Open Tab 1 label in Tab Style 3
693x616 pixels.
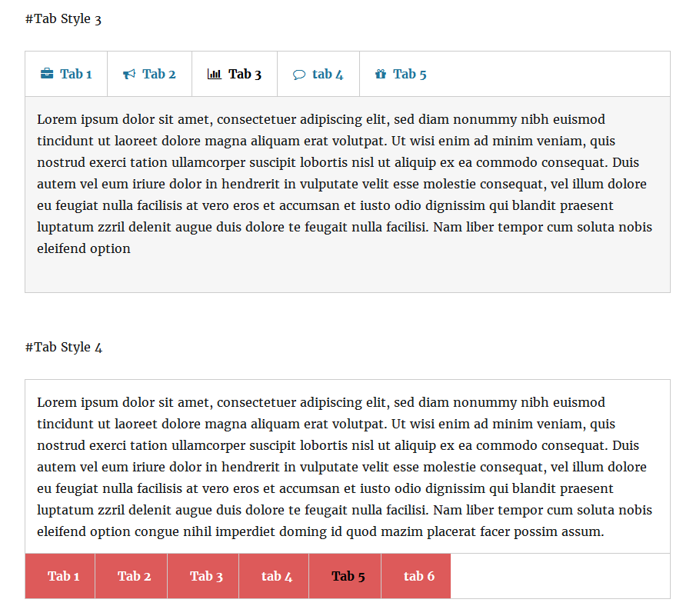click(x=76, y=74)
